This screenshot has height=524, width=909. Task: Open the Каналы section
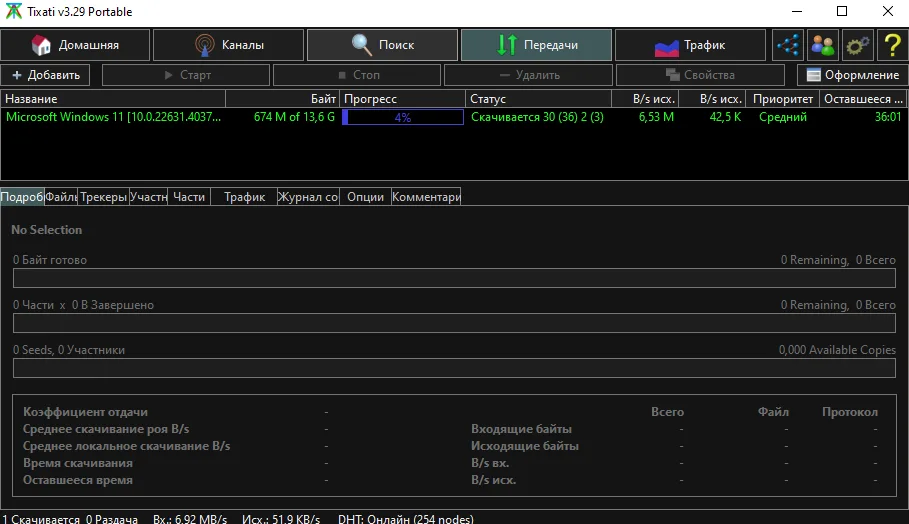(228, 45)
